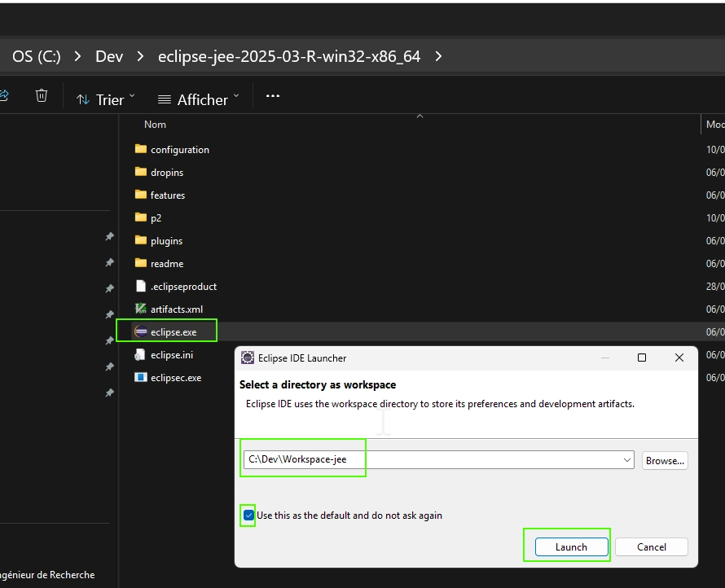This screenshot has height=588, width=725.
Task: Click the configuration folder name
Action: point(180,150)
